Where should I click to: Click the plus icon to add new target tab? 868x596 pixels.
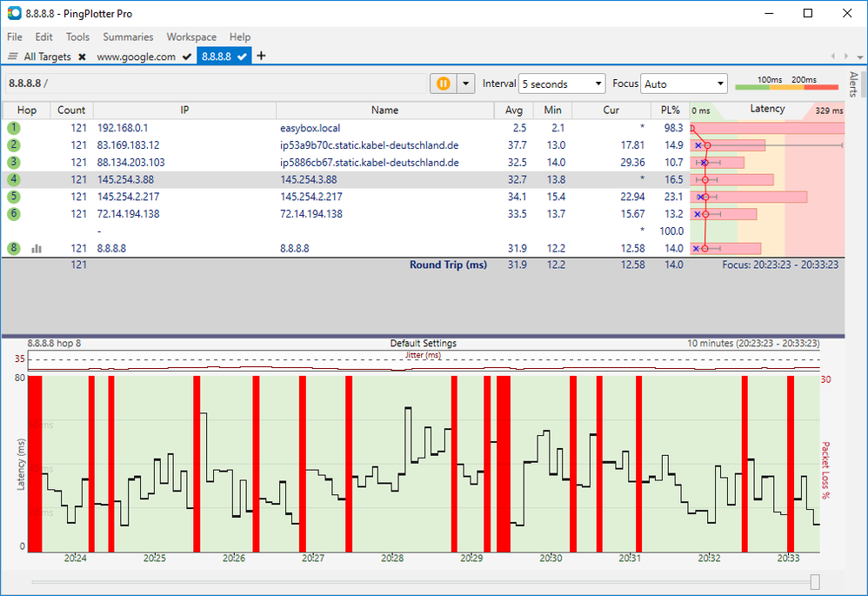coord(261,57)
